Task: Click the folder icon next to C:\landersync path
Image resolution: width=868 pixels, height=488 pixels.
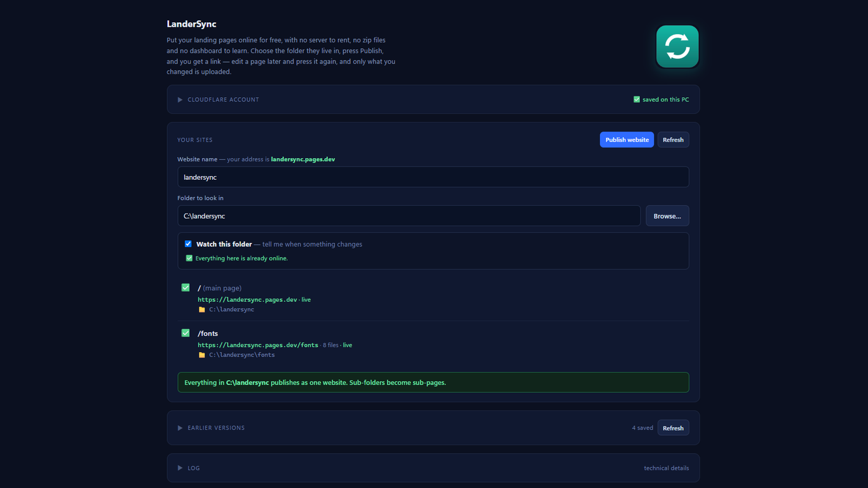Action: tap(202, 310)
